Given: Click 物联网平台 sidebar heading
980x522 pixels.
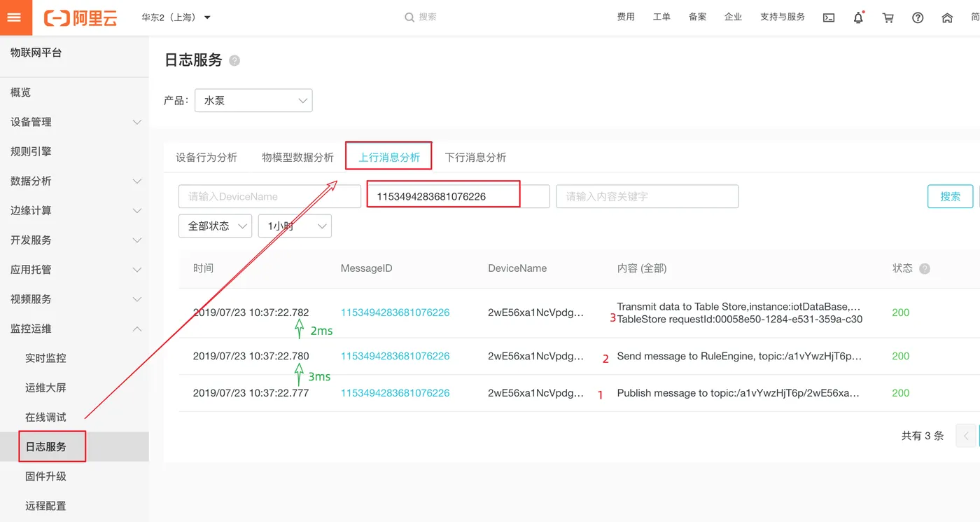Looking at the screenshot, I should click(x=36, y=53).
